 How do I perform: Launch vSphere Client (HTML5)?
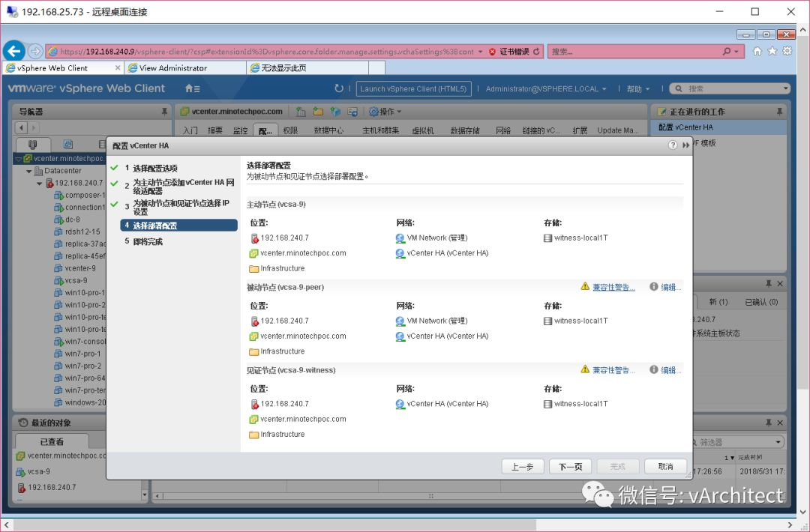pyautogui.click(x=413, y=88)
